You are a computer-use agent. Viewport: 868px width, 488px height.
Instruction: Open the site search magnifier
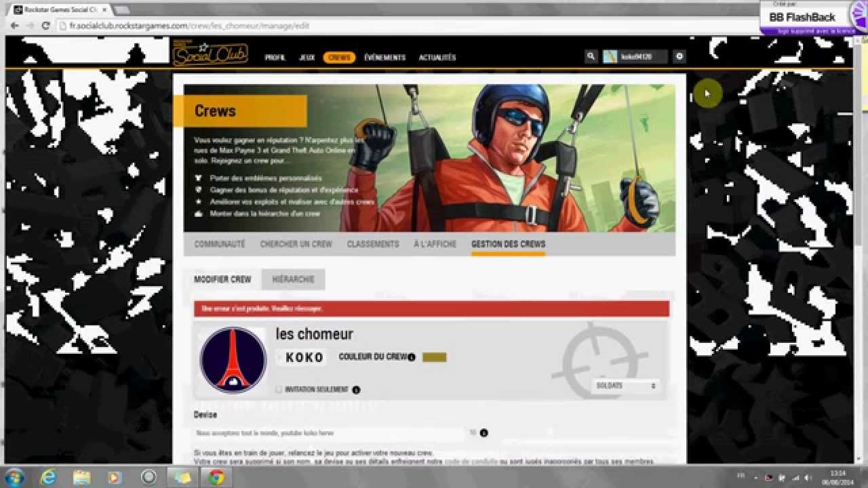(x=591, y=57)
